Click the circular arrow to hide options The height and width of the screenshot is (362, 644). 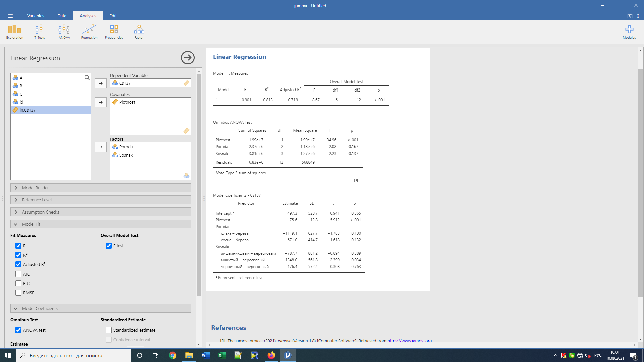click(x=187, y=58)
